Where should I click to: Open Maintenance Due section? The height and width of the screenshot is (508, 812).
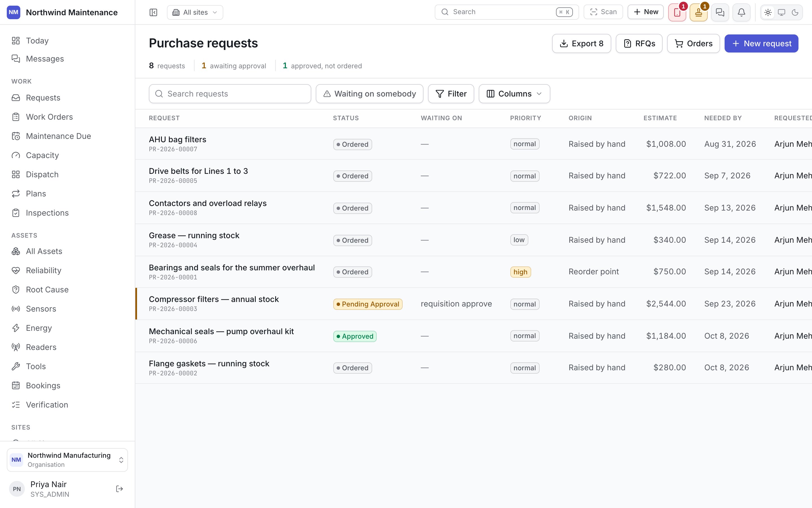click(x=67, y=136)
